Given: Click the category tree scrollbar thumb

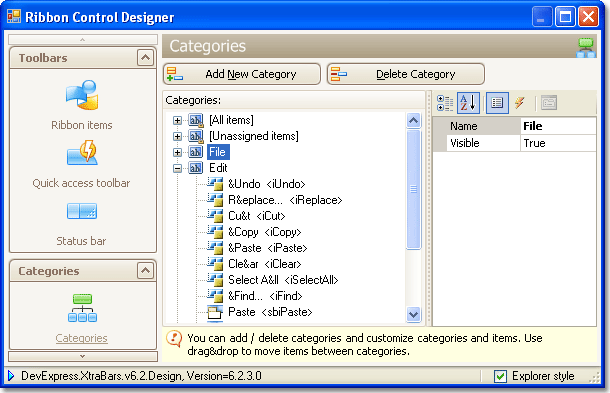Looking at the screenshot, I should pyautogui.click(x=414, y=189).
